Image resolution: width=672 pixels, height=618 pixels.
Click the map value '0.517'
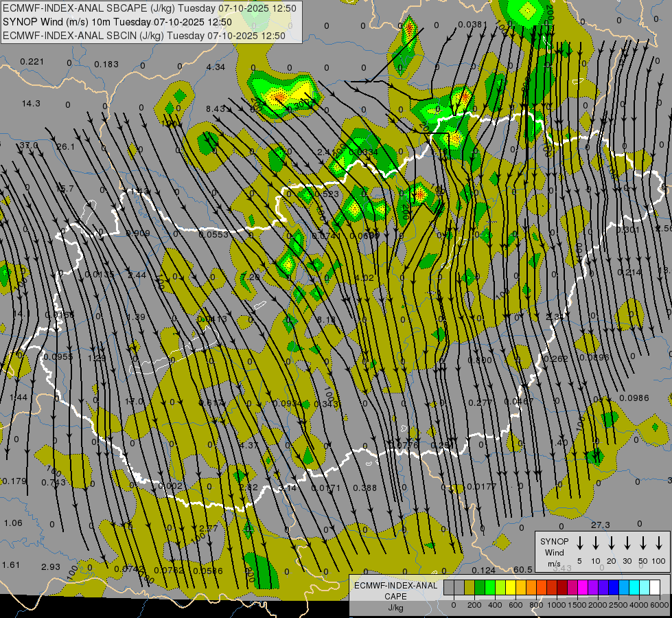(211, 402)
